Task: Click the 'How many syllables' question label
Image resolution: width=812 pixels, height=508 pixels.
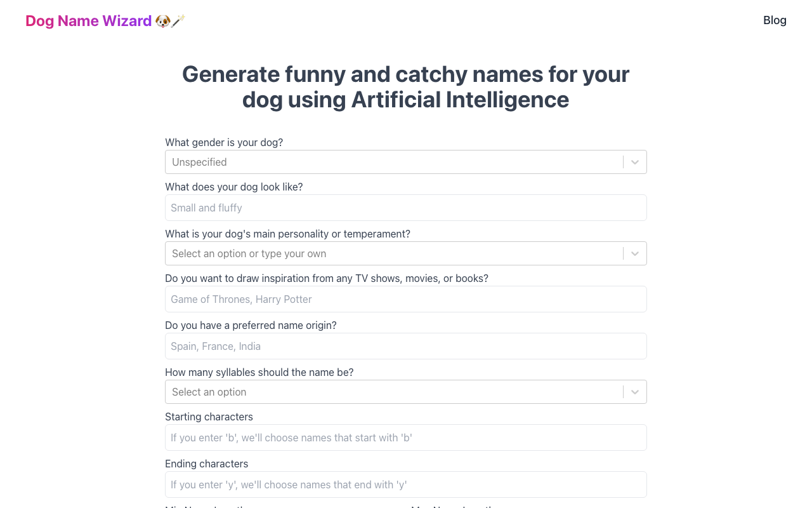Action: [259, 372]
